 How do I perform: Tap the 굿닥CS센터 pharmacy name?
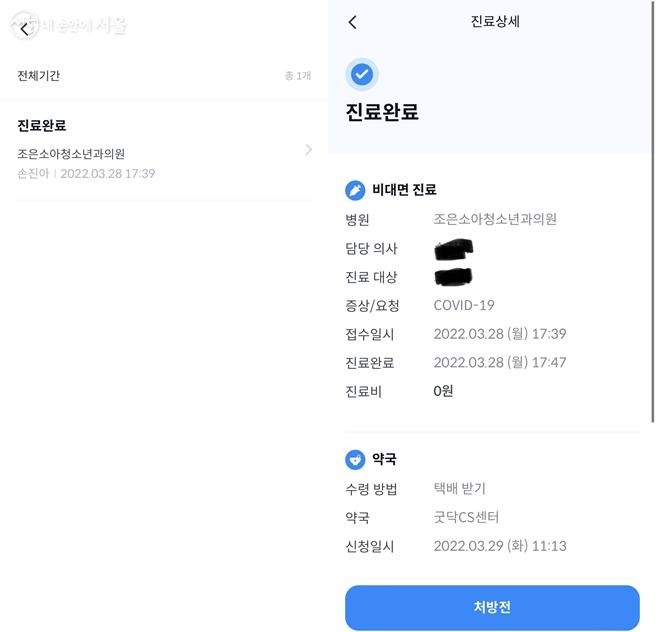466,517
